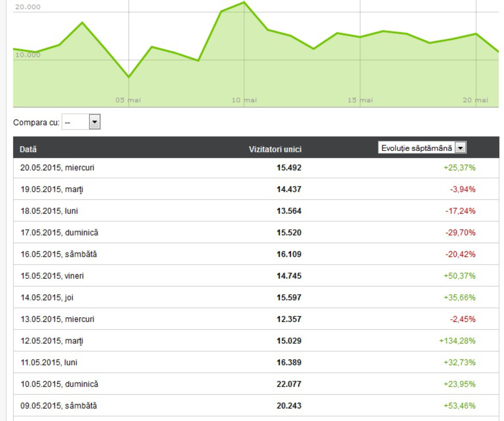Click the visitor count 20.243
This screenshot has width=504, height=421.
coord(289,406)
